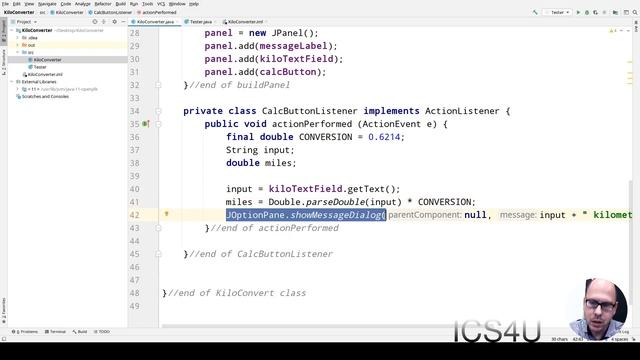Toggle the Project side tool window button

[4, 31]
